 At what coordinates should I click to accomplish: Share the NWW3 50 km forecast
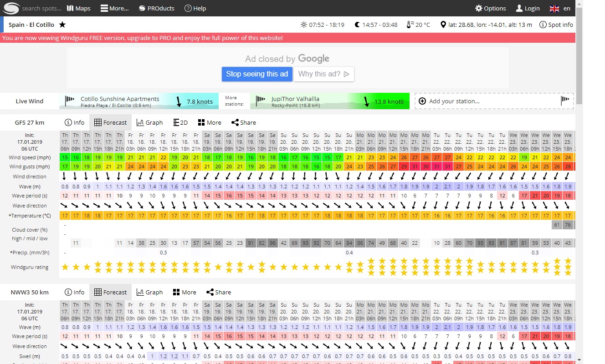coord(219,292)
